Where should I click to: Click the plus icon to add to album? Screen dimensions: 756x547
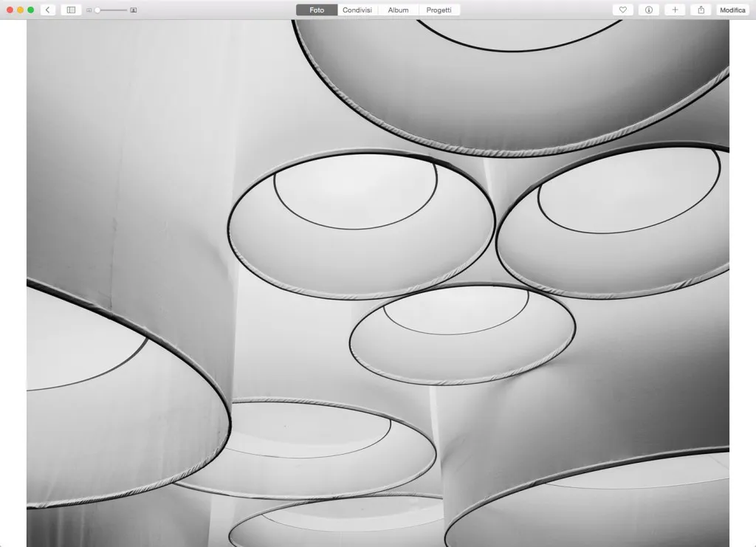point(674,10)
